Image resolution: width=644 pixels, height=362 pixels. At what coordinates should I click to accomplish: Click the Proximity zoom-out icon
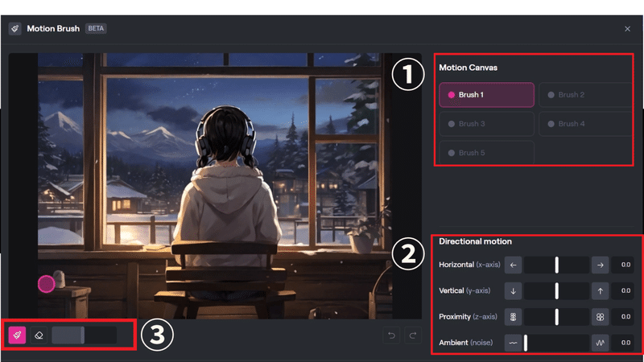pyautogui.click(x=513, y=317)
